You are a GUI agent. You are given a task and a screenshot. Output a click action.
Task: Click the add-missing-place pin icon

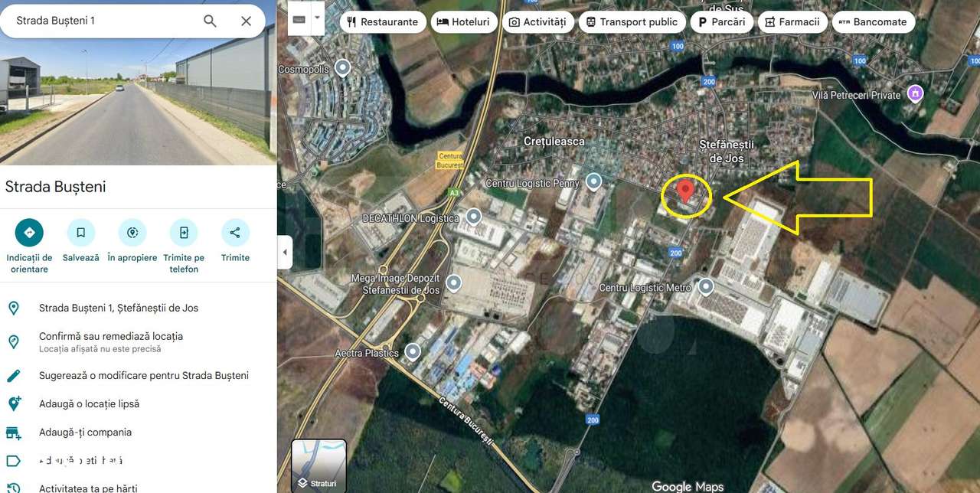pyautogui.click(x=13, y=403)
